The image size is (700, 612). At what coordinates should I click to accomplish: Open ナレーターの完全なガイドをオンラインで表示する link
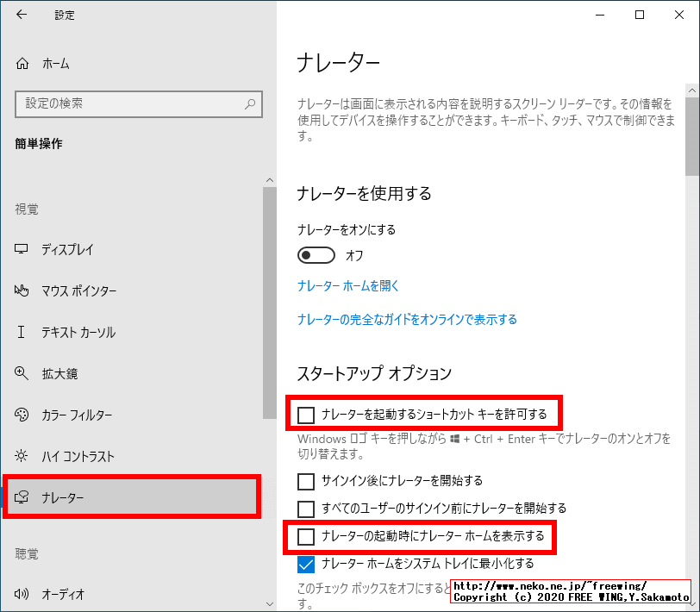pyautogui.click(x=407, y=320)
